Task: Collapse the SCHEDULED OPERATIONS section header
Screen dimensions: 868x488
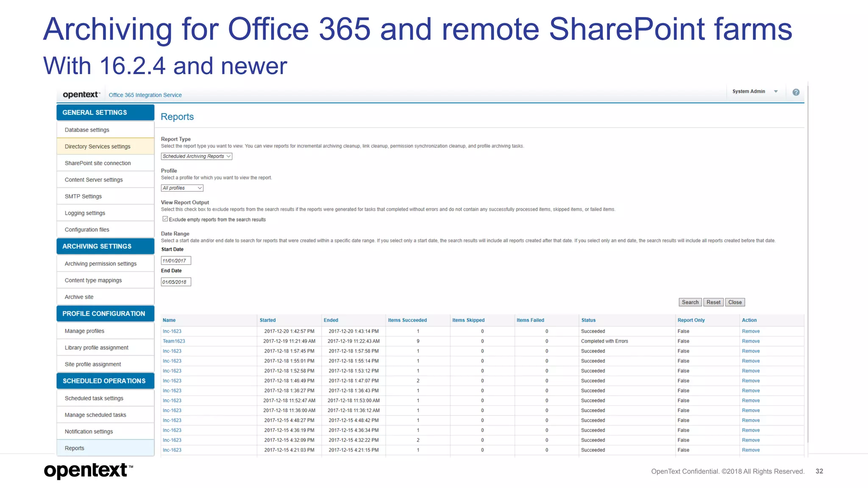Action: (106, 381)
